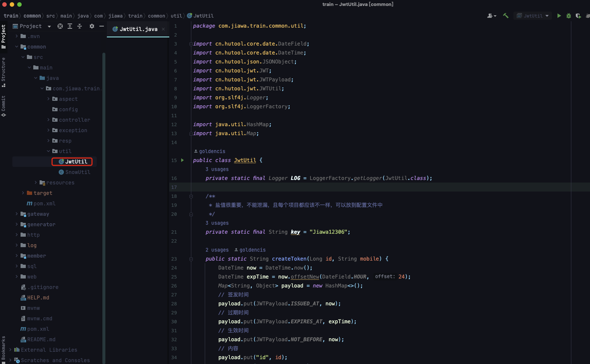Expand the gateway module
The width and height of the screenshot is (590, 364).
(16, 214)
